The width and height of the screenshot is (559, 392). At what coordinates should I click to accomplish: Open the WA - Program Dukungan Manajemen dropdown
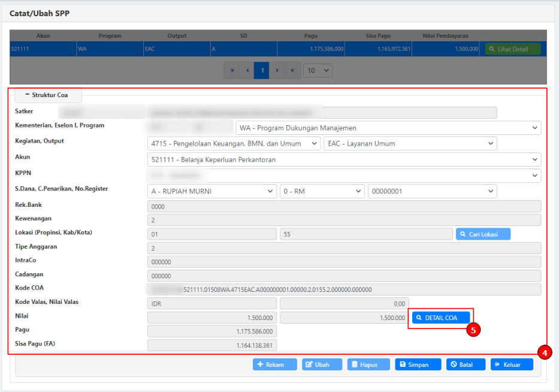(388, 128)
